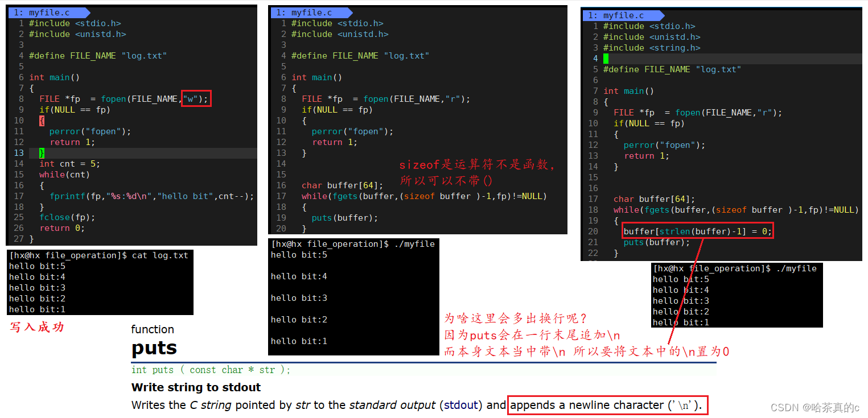Click the #define FILE_NAME line in right editor
The height and width of the screenshot is (418, 868).
tap(672, 69)
